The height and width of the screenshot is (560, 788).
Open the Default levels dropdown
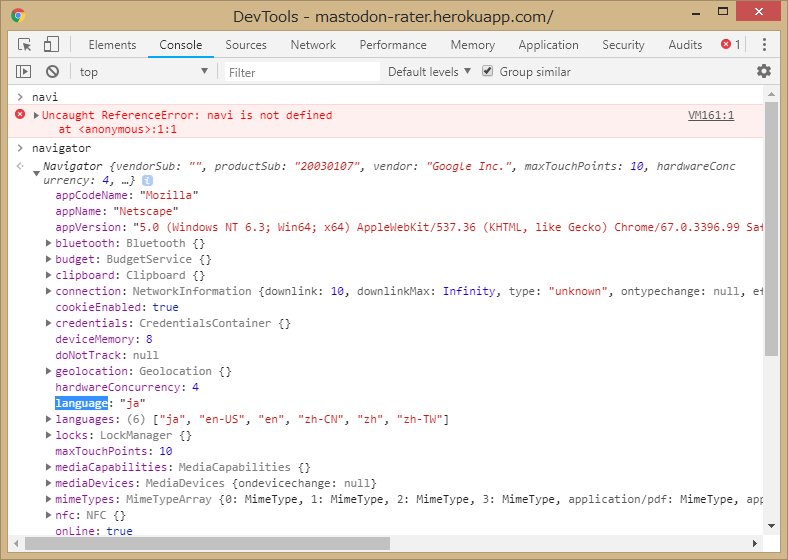[x=429, y=72]
